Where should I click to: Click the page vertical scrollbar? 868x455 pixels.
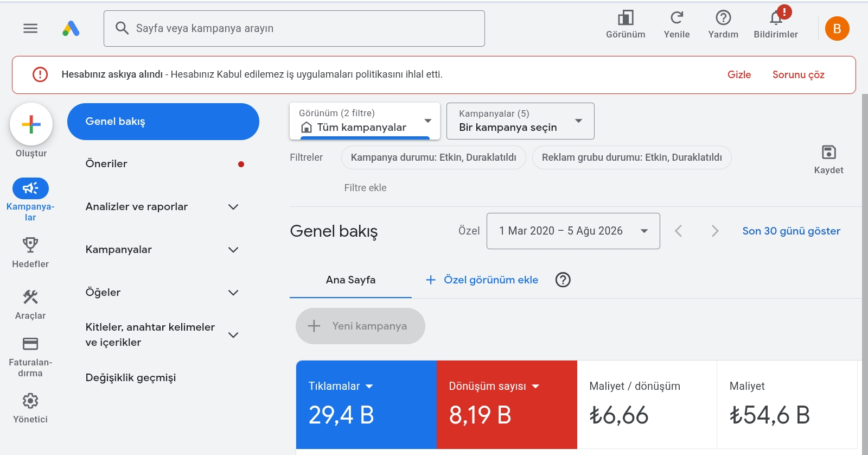[x=865, y=274]
